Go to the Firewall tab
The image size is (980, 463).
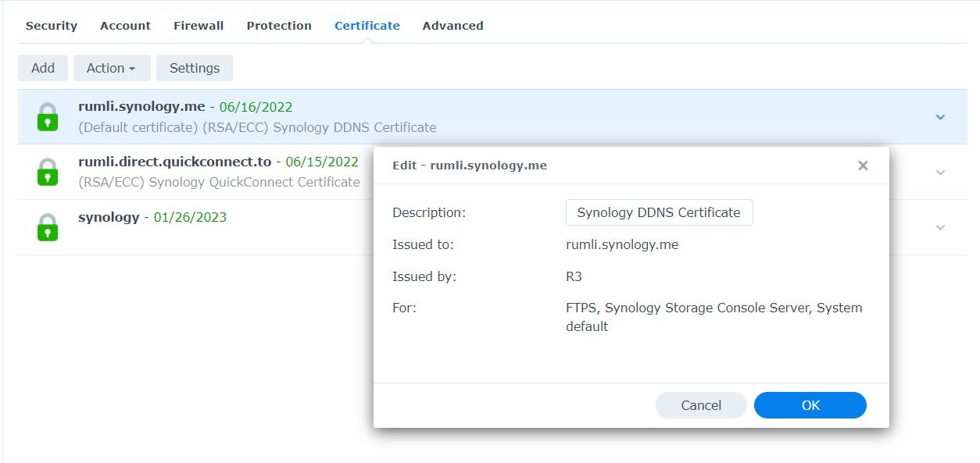[x=199, y=26]
